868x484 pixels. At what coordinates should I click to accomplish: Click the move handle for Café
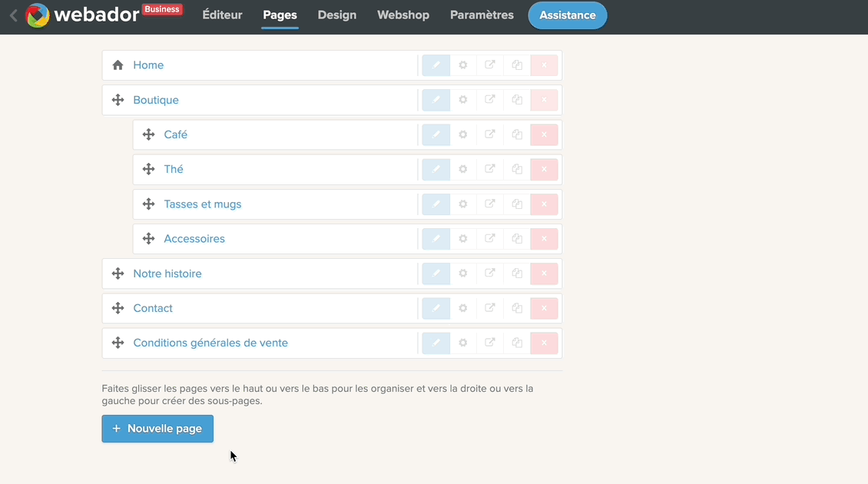[148, 134]
